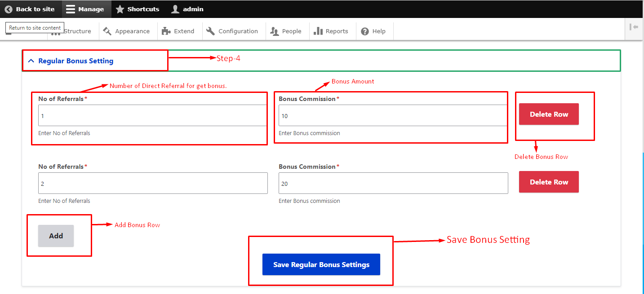644x294 pixels.
Task: Collapse the Regular Bonus Setting section
Action: pos(76,61)
